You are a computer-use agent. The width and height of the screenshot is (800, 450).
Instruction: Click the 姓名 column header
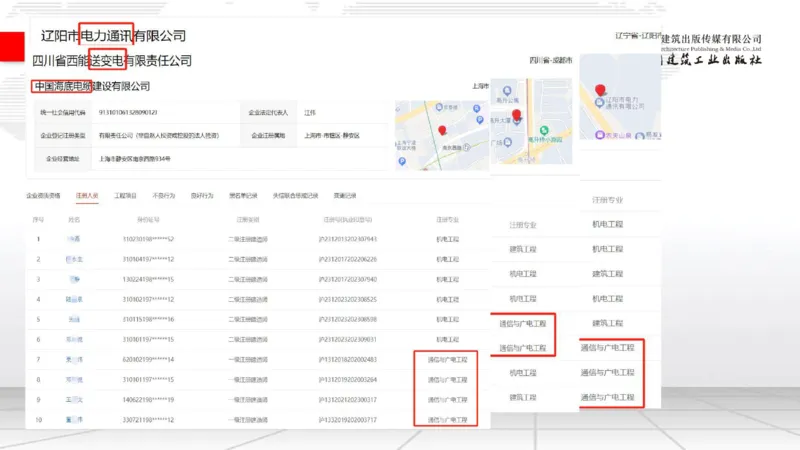(x=74, y=220)
